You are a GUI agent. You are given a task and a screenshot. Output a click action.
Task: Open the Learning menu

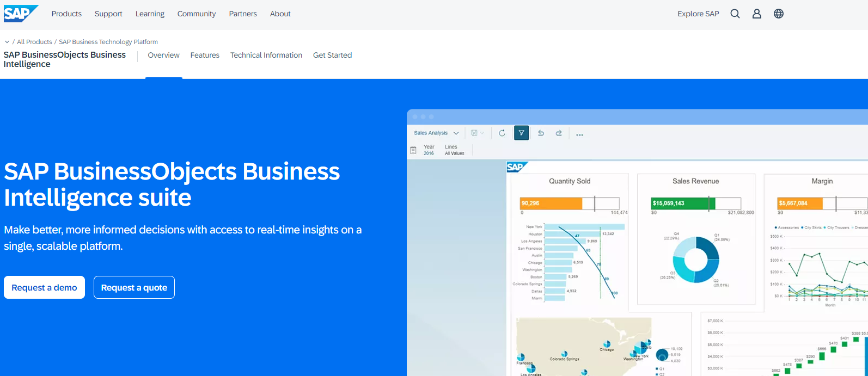[150, 14]
